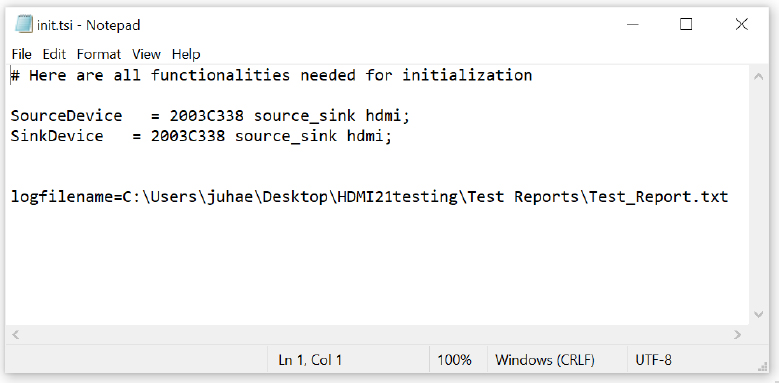The height and width of the screenshot is (383, 779).
Task: Open the File menu
Action: coord(21,54)
